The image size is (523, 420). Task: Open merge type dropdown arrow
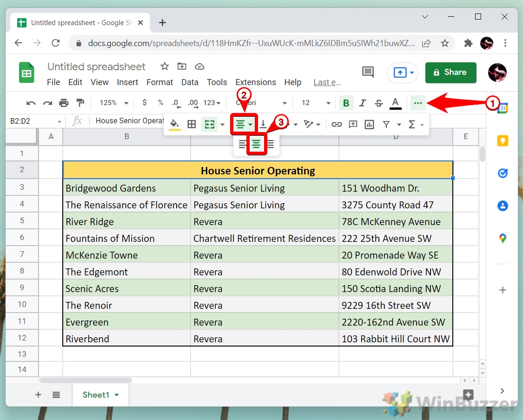(x=223, y=125)
